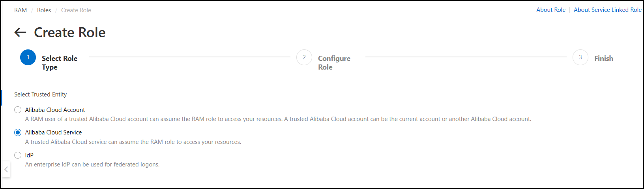Click the enterprise IdP federated logons description

(x=92, y=164)
